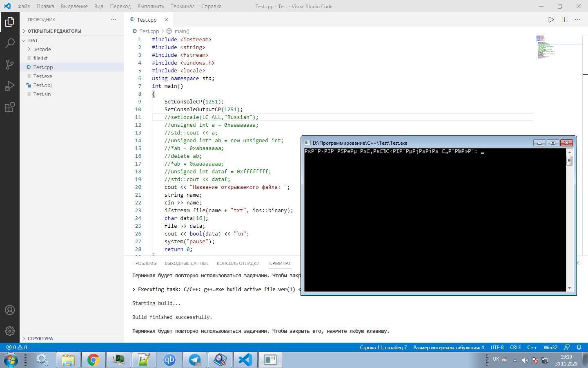588x368 pixels.
Task: Open the Терминал menu
Action: tap(183, 6)
